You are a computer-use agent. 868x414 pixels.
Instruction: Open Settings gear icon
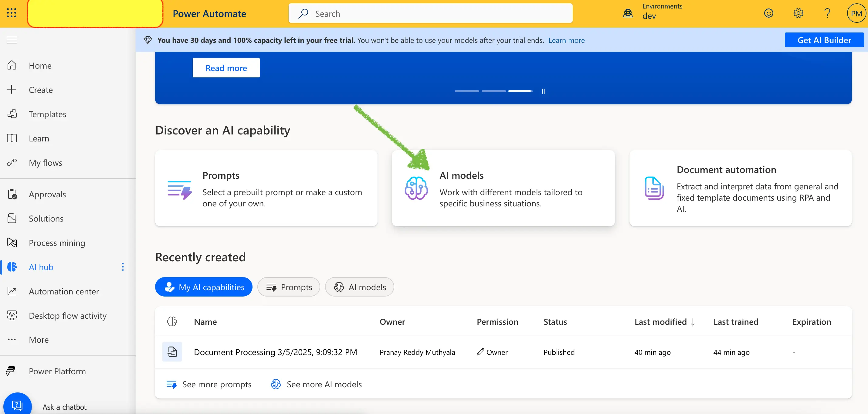[798, 13]
